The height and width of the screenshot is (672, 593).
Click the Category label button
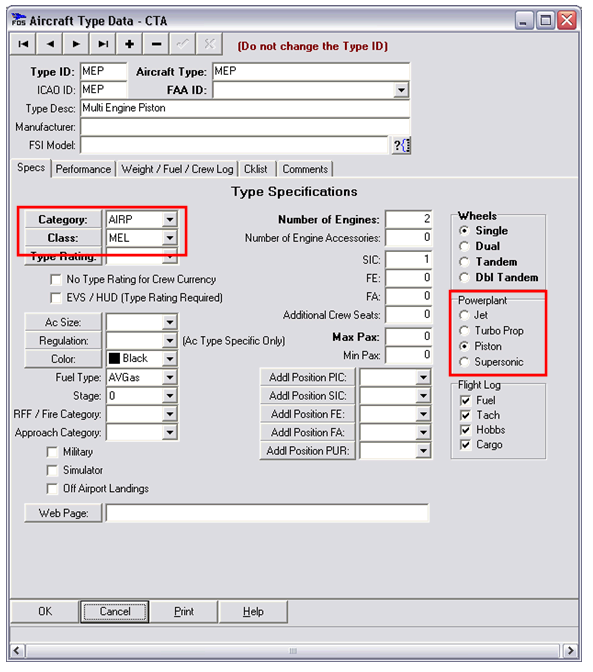(x=63, y=219)
